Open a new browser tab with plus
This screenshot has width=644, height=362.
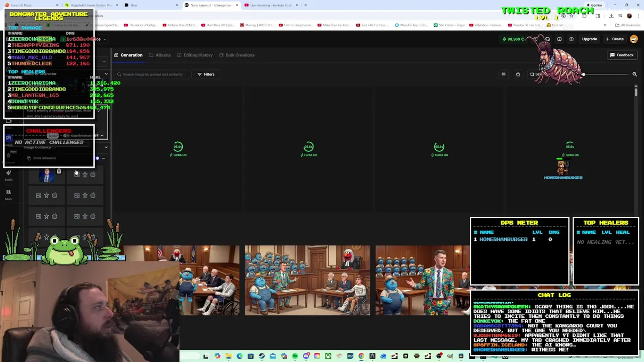coord(305,5)
